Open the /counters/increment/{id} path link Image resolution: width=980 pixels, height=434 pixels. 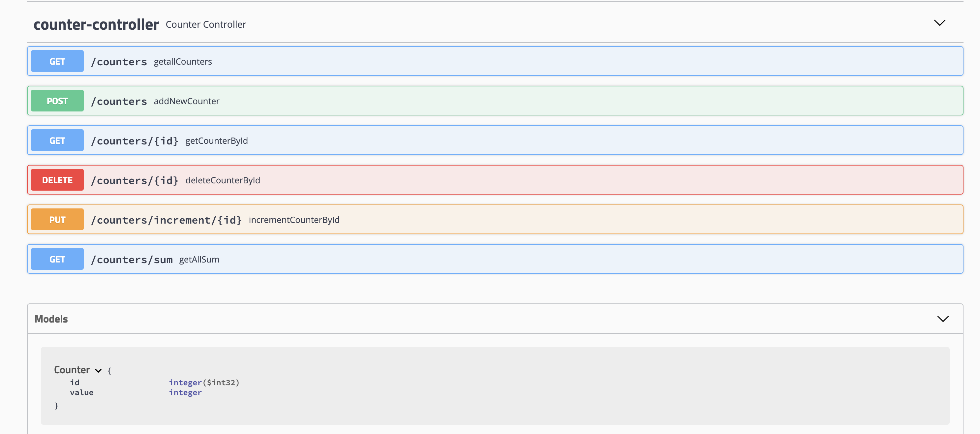click(166, 220)
